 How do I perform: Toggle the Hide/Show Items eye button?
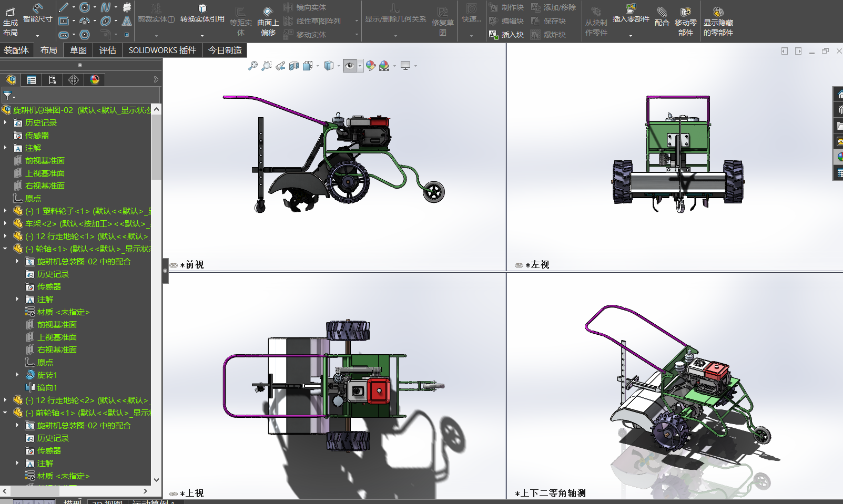[349, 66]
